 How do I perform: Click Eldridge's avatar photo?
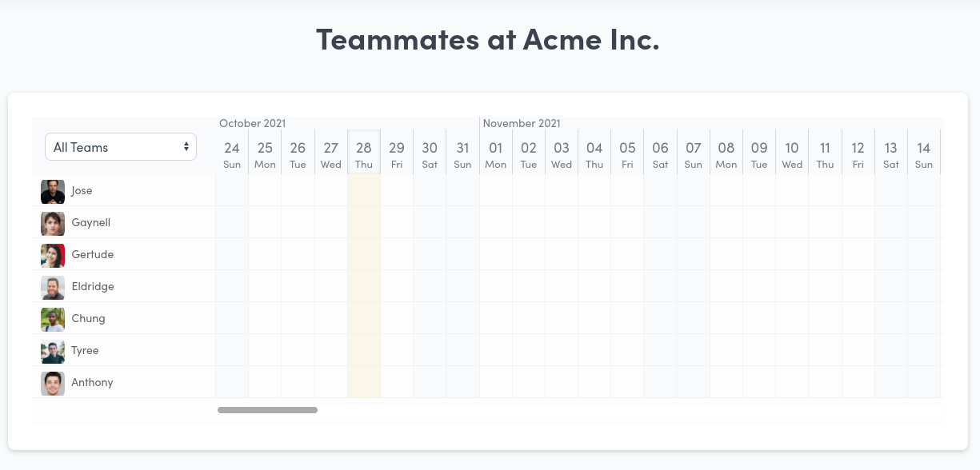53,288
